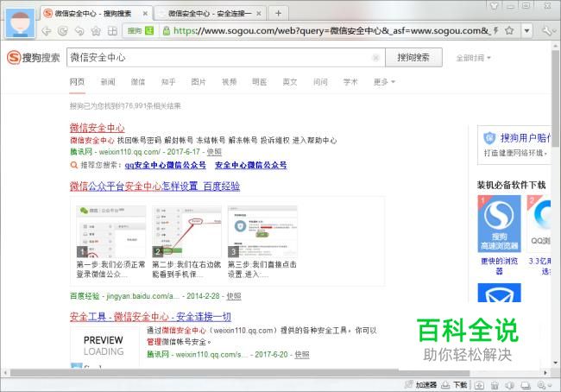Click the 搜狗用户赔付 shield banner
The height and width of the screenshot is (392, 561).
[x=514, y=145]
